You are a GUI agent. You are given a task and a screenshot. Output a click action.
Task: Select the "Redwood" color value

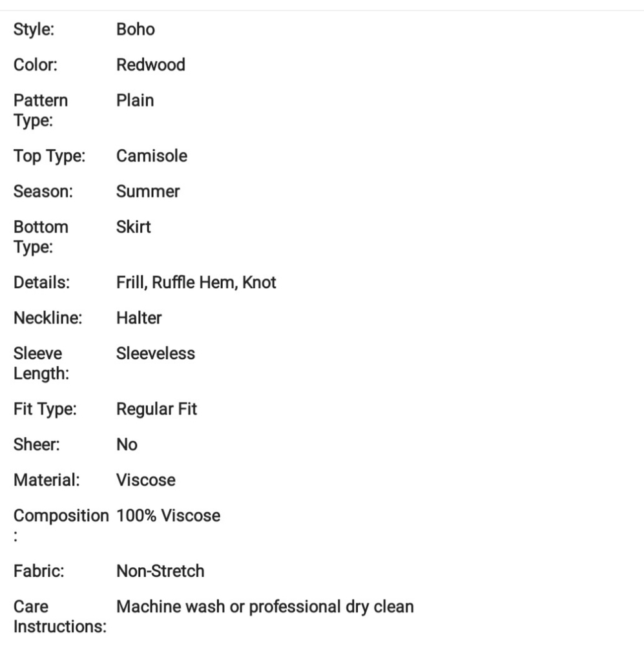(x=151, y=65)
